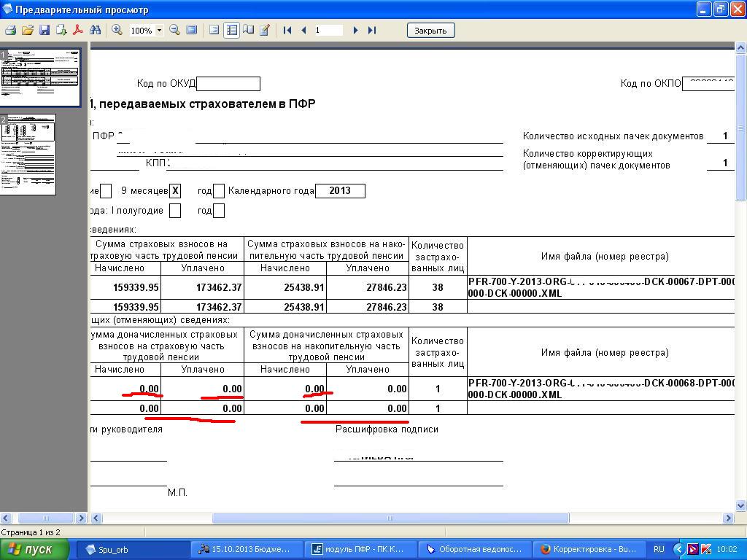Switch to the 'Spu_orb' taskbar window

pos(131,549)
